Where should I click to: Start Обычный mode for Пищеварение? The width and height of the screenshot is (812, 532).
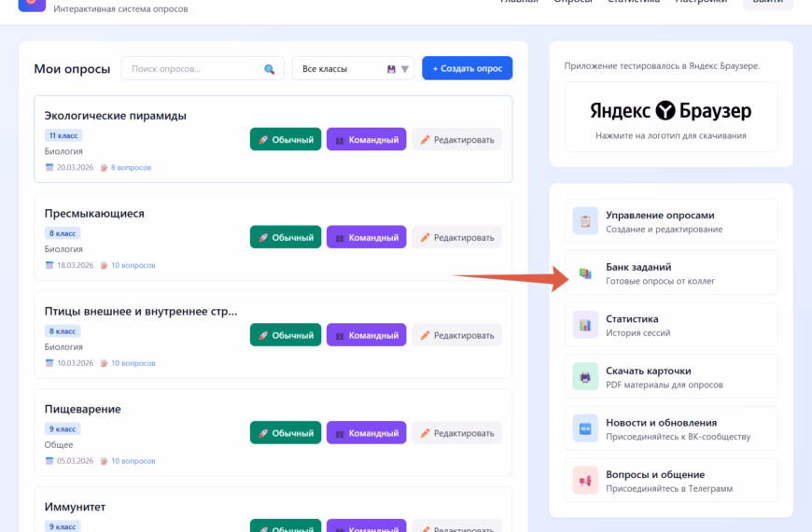286,433
